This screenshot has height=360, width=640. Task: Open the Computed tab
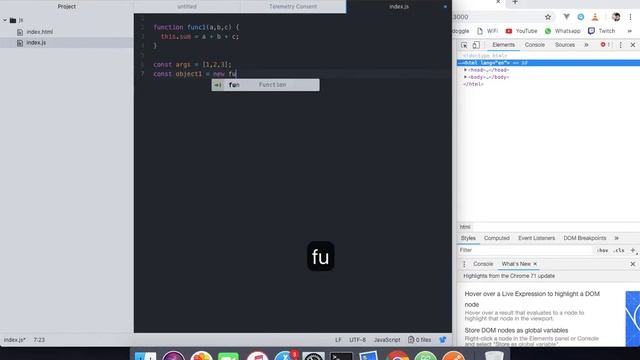(497, 238)
